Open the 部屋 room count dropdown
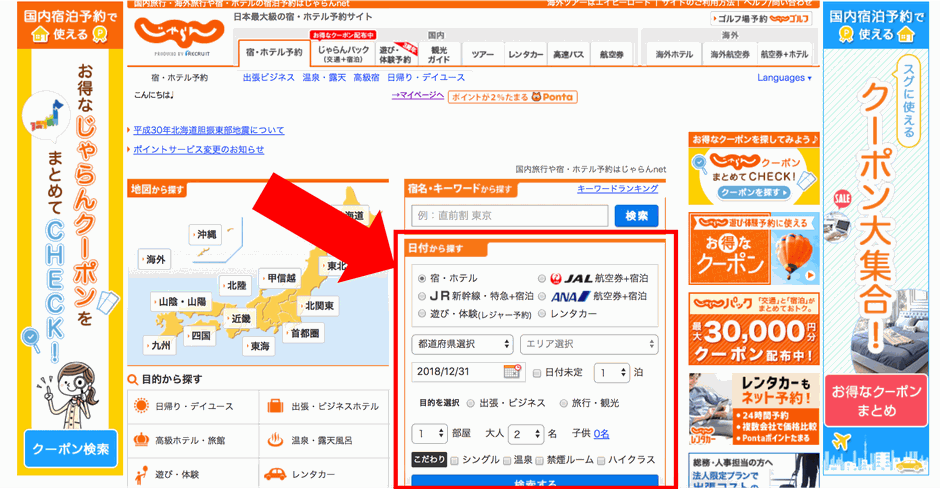Screen dimensions: 940x489 tap(429, 433)
